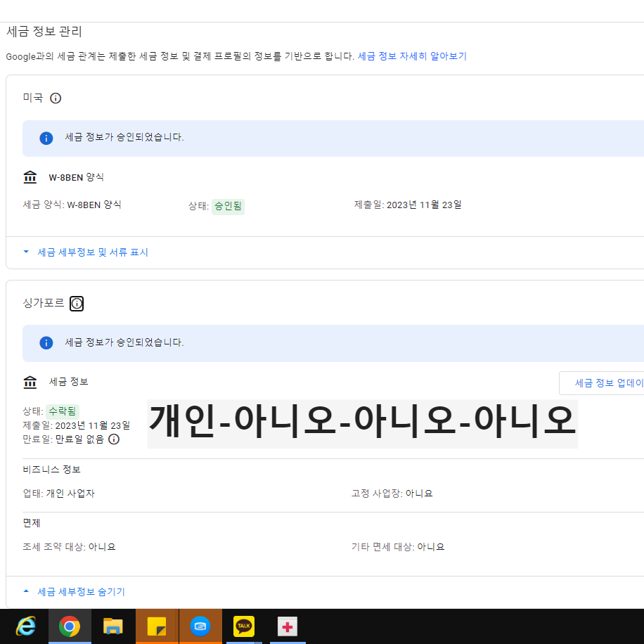Viewport: 644px width, 644px height.
Task: Click blue info icon in 미국 approval banner
Action: tap(46, 138)
